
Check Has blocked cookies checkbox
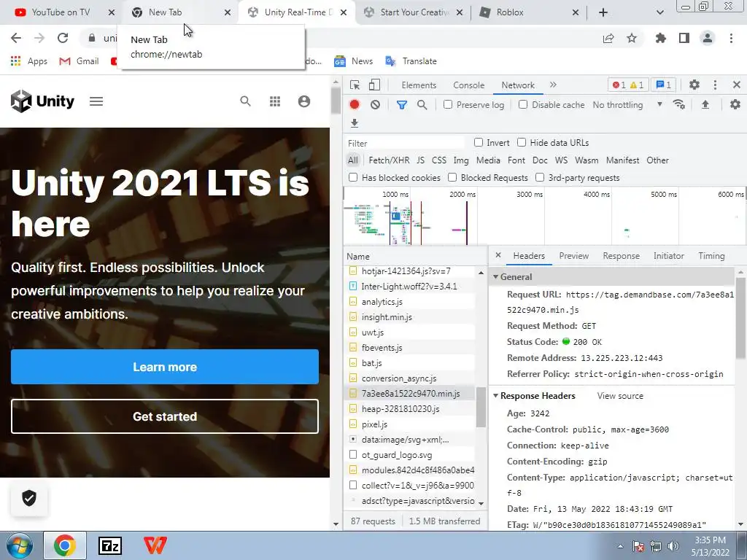(353, 177)
